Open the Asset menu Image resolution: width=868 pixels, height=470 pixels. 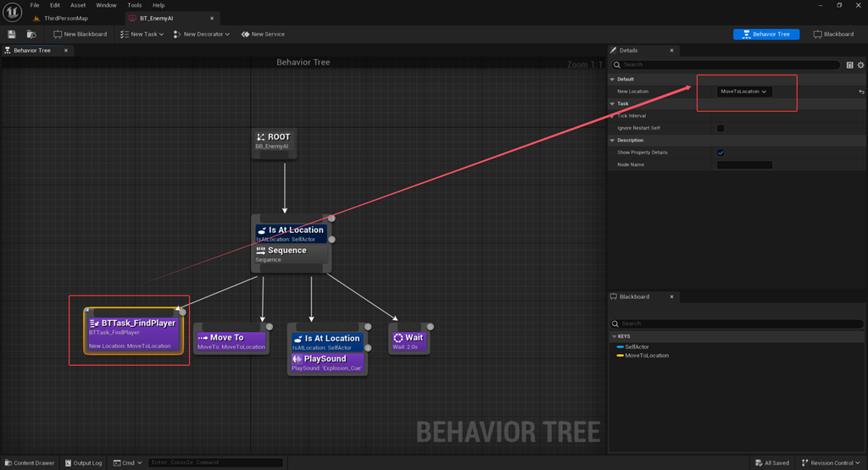point(78,5)
